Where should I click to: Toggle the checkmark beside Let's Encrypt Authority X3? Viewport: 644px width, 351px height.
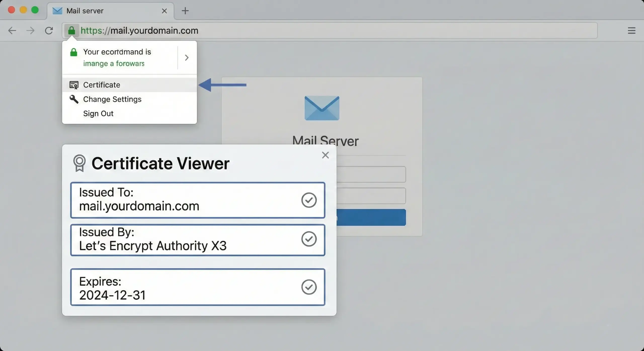(309, 239)
